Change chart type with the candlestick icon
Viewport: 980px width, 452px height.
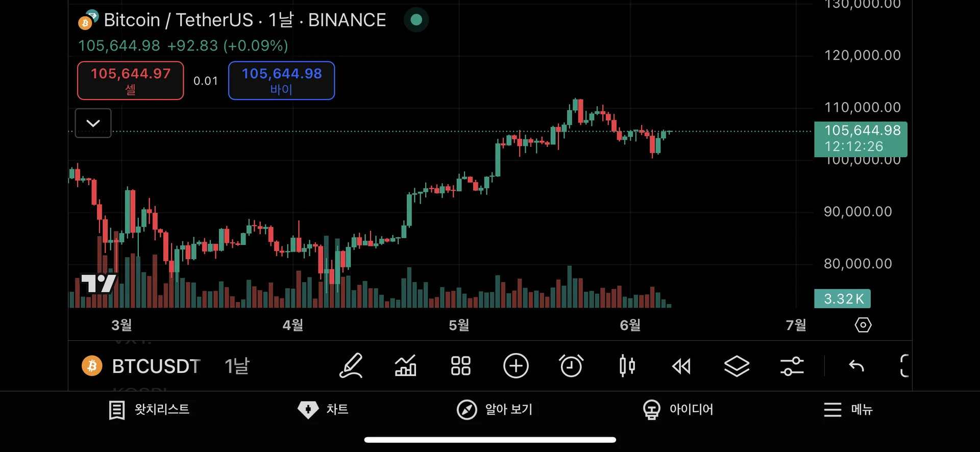point(627,366)
